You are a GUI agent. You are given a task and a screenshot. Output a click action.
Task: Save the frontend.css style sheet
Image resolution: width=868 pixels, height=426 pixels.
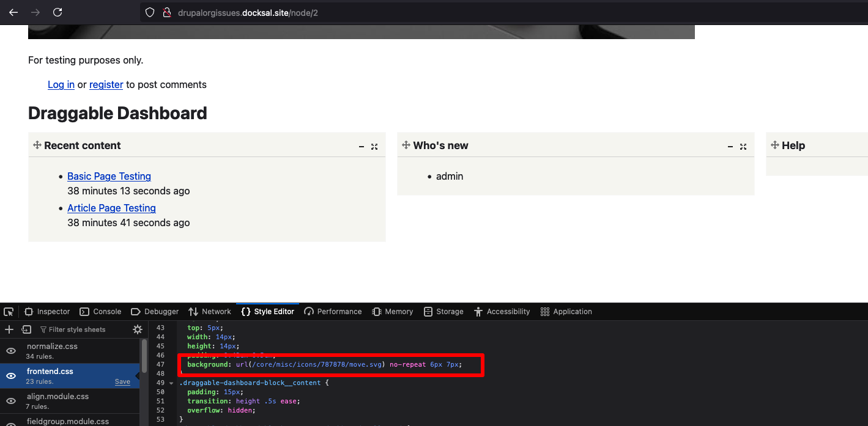(122, 381)
